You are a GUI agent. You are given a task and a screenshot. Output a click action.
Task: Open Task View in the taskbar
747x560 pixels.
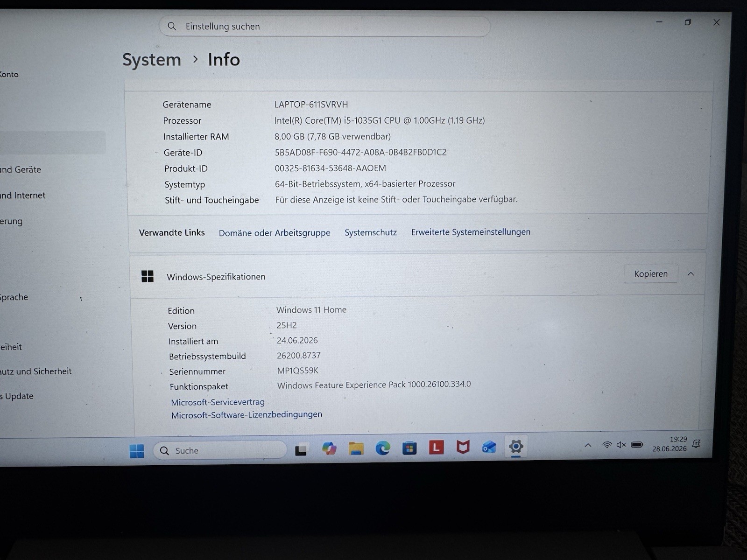pyautogui.click(x=301, y=450)
